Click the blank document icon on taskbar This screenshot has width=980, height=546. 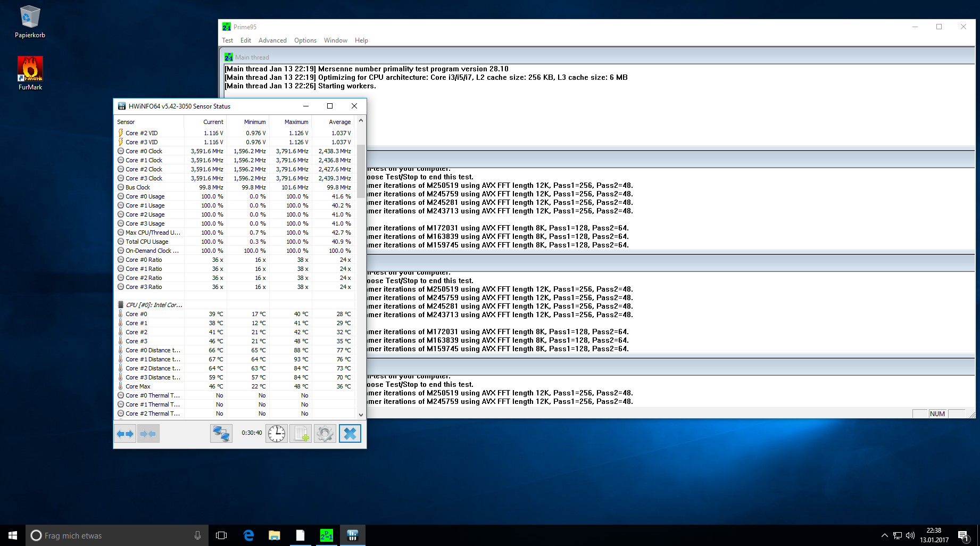click(301, 535)
